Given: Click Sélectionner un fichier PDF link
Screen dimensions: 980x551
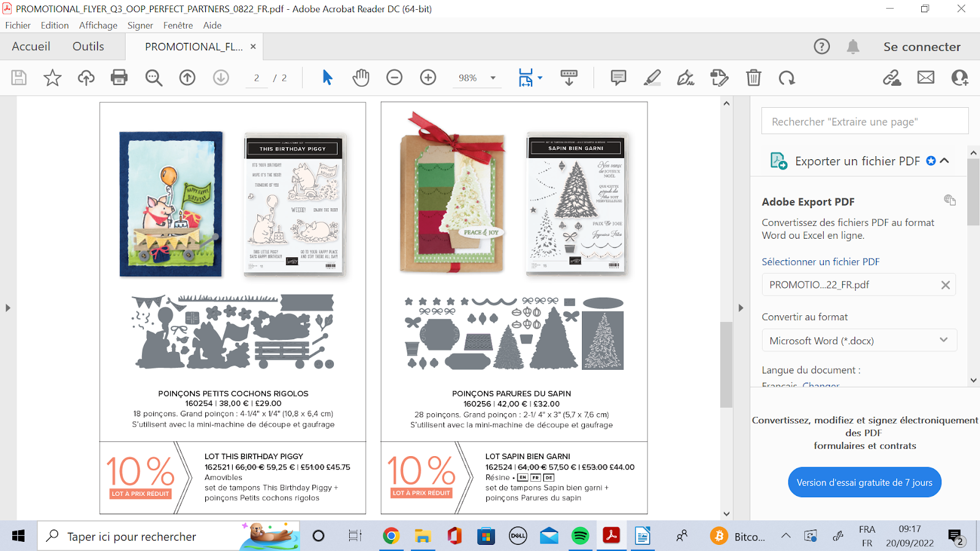Looking at the screenshot, I should click(821, 261).
